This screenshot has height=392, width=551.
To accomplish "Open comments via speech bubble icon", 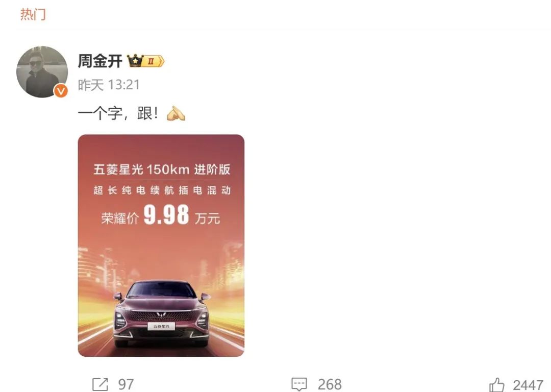I will (299, 384).
